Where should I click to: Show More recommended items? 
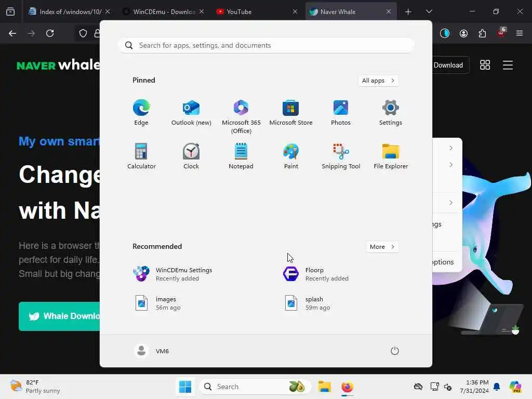tap(382, 247)
